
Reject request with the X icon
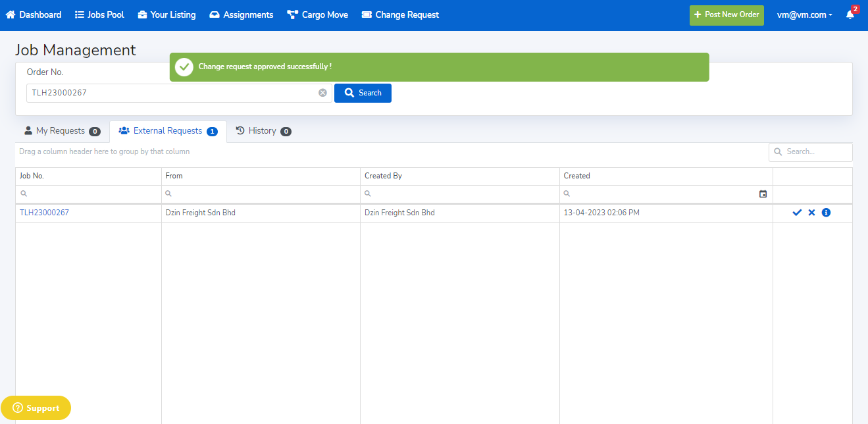[811, 213]
